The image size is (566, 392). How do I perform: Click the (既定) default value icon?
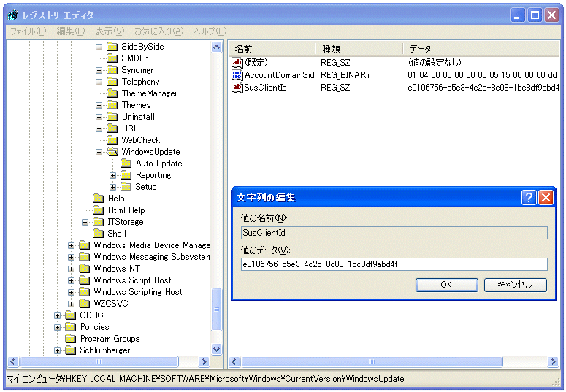click(237, 63)
